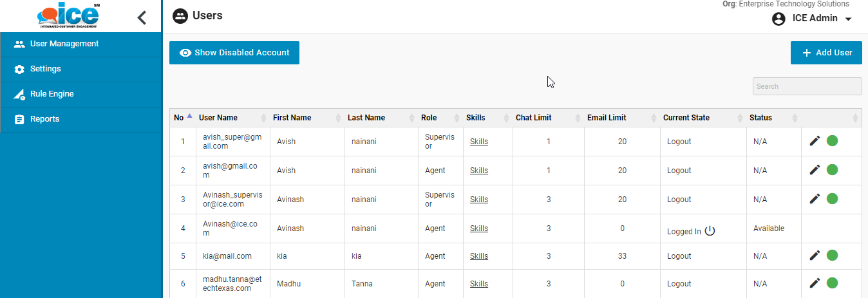Viewport: 868px width, 298px height.
Task: Click the edit pencil for madhu.tanna@etechtexas.com
Action: (815, 283)
